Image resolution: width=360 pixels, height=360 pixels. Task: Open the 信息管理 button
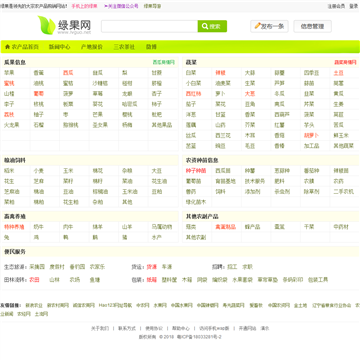[x=312, y=26]
